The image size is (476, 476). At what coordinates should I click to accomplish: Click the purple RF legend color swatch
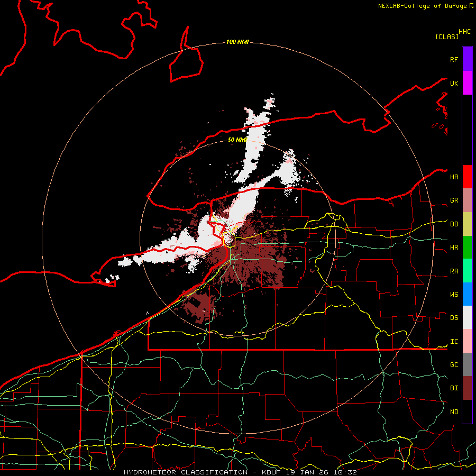coord(467,59)
